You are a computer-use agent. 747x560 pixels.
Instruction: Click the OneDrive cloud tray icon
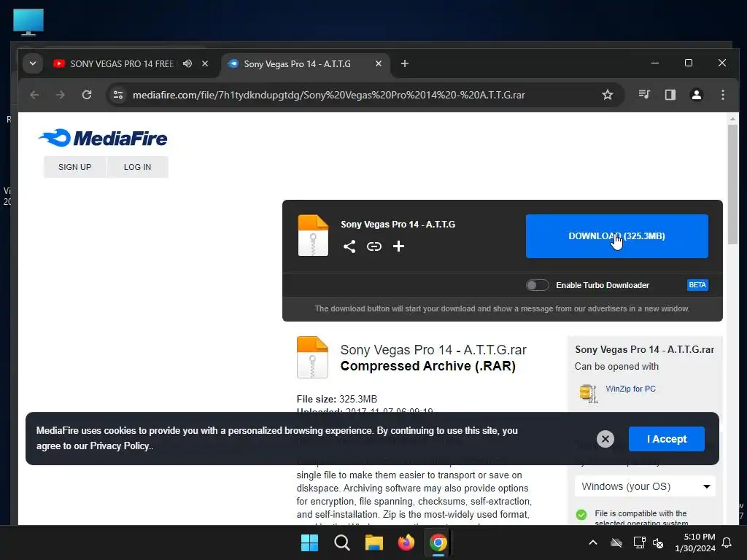point(616,542)
